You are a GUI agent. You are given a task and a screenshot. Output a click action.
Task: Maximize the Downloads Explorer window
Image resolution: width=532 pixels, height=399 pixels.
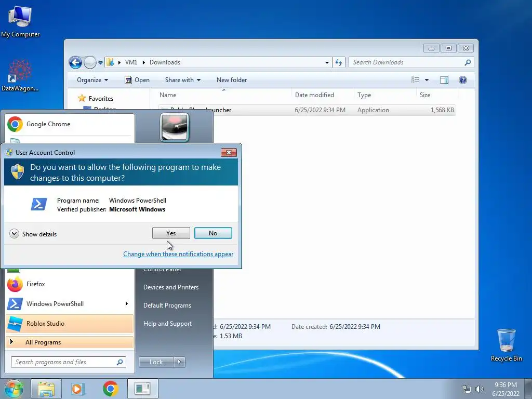(448, 48)
